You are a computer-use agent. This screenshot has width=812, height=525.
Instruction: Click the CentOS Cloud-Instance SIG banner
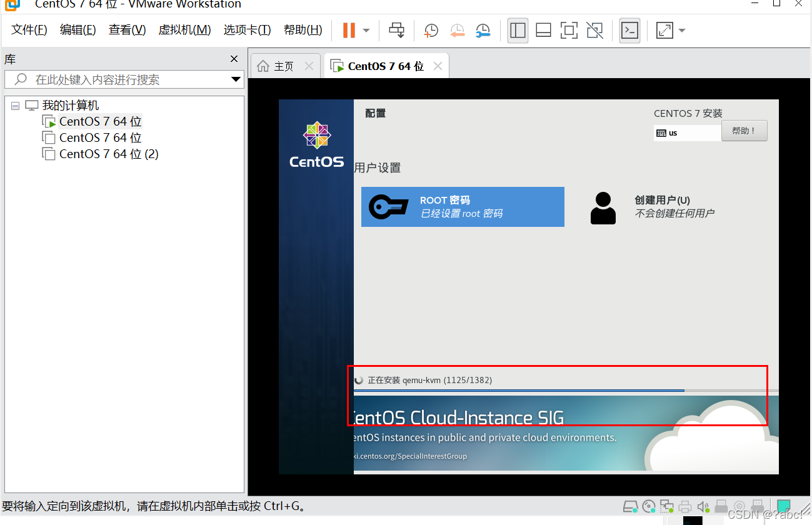click(566, 433)
